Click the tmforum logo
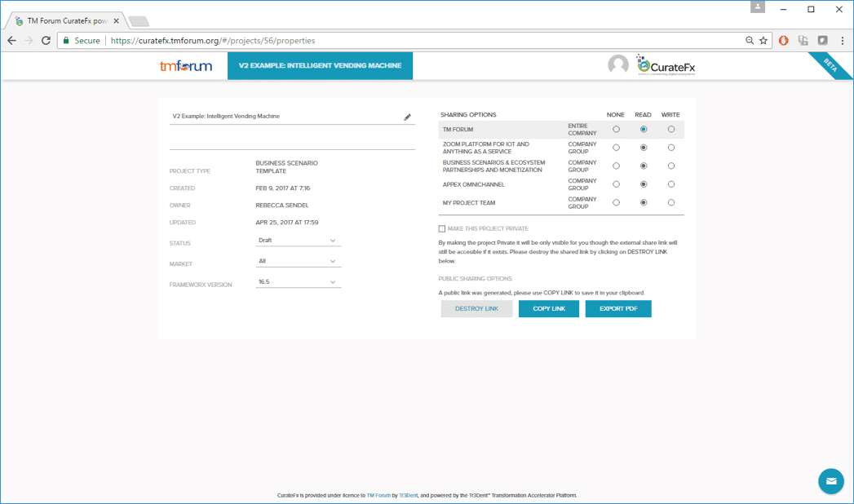854x504 pixels. (186, 66)
